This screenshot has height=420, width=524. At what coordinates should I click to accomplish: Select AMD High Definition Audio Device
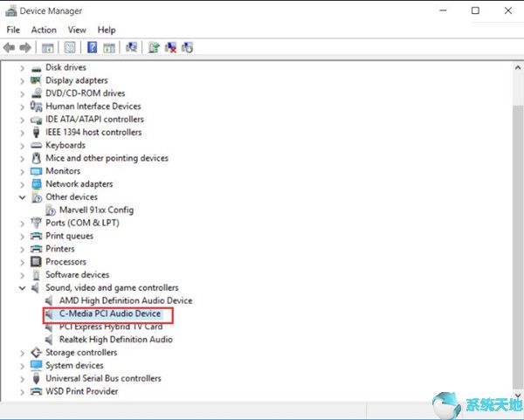(126, 300)
